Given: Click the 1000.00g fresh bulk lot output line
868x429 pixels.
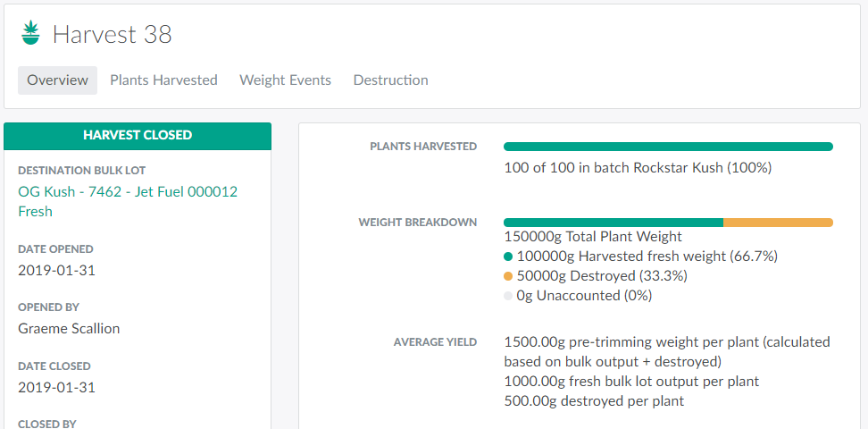Looking at the screenshot, I should coord(631,382).
